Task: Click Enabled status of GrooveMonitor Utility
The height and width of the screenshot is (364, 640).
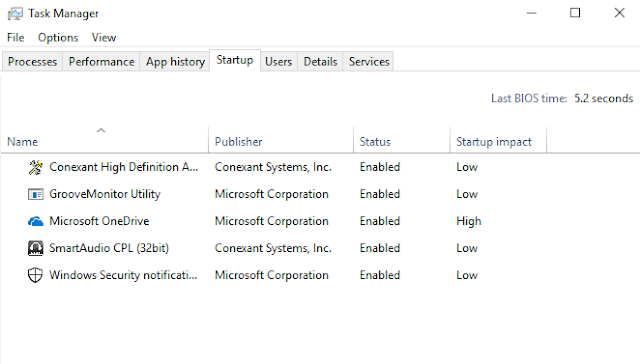Action: [380, 194]
